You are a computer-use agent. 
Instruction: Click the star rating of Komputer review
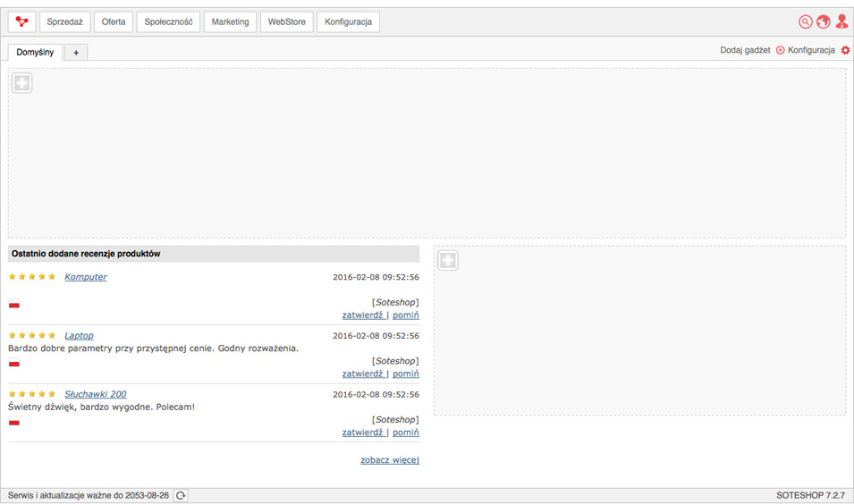pyautogui.click(x=32, y=276)
